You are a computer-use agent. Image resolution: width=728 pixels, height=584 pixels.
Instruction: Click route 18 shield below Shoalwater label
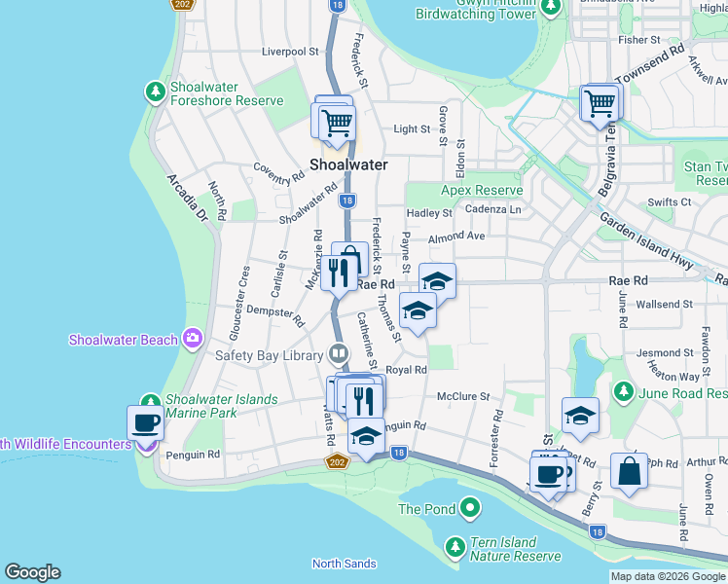347,201
